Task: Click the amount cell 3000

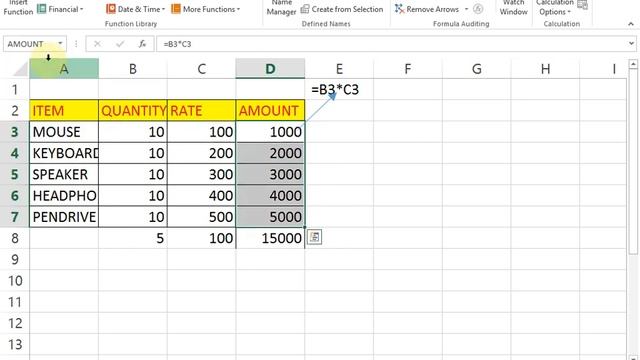Action: (270, 174)
